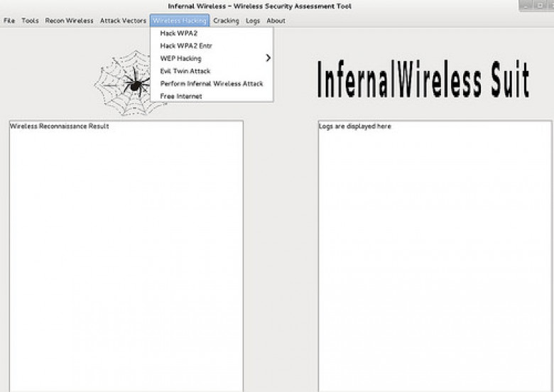This screenshot has width=554, height=392.
Task: Open the About menu
Action: pos(276,21)
